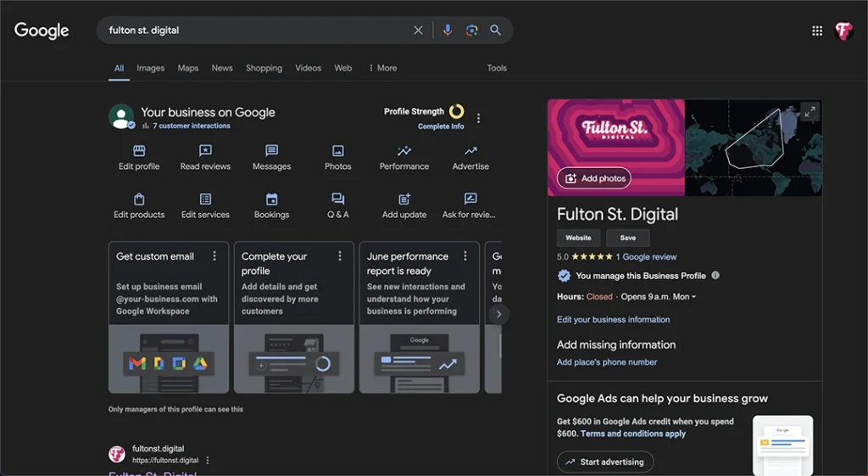Click fultonst.digital result favicon
Screen dimensions: 868x476
coord(116,455)
